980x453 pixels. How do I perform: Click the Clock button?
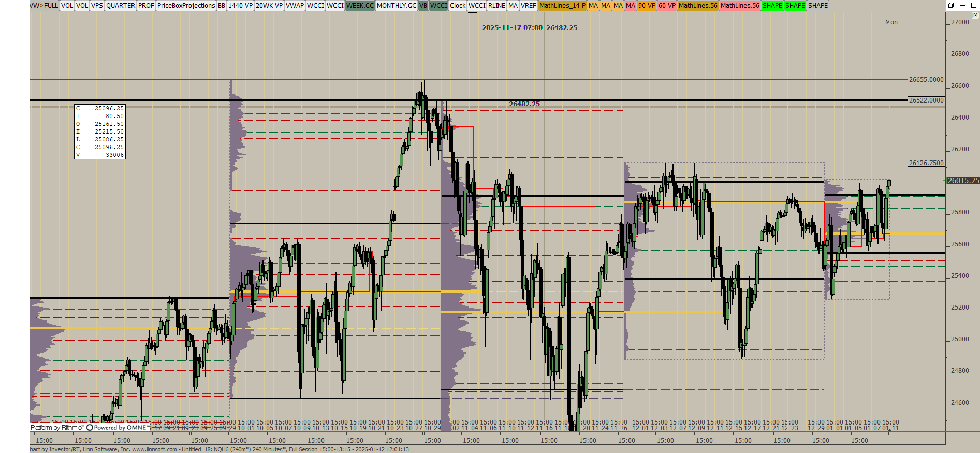point(458,5)
